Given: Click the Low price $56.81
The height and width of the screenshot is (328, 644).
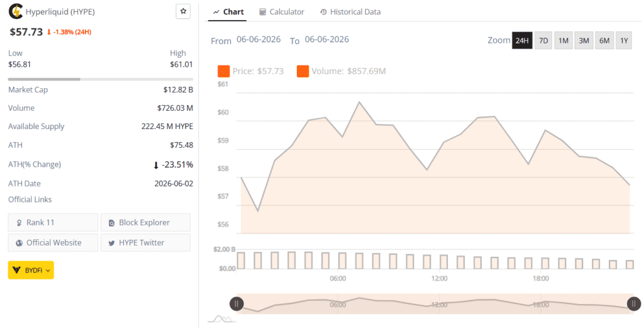Looking at the screenshot, I should [19, 65].
